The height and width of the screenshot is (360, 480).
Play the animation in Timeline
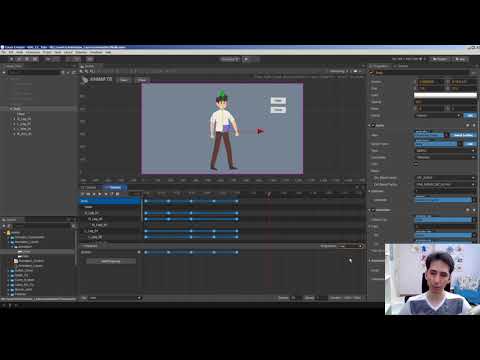point(100,194)
